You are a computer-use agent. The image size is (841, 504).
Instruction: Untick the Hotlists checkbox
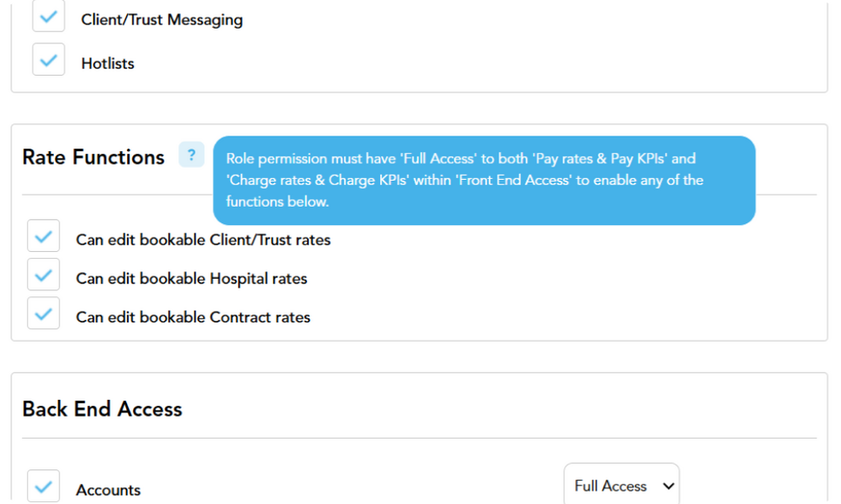coord(49,59)
